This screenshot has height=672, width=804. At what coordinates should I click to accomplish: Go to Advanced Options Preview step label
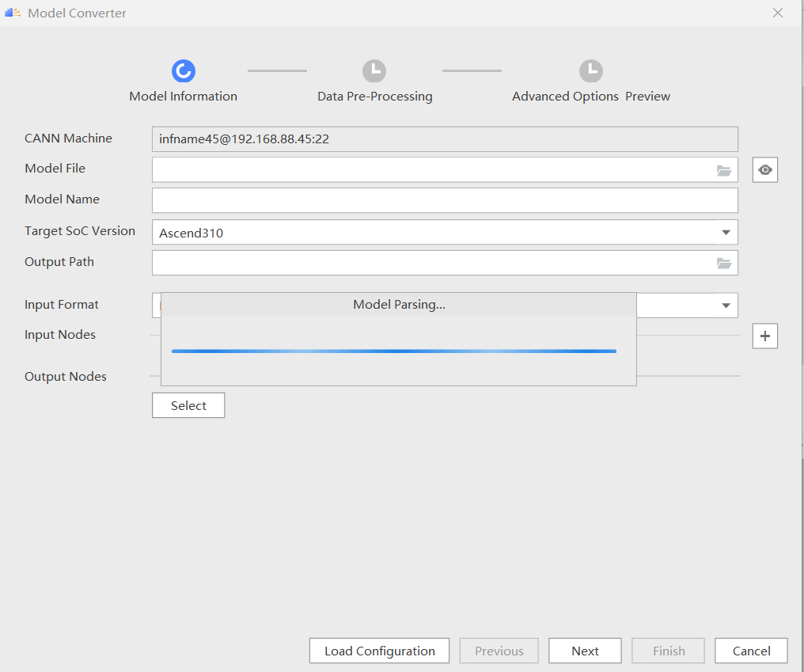click(x=590, y=97)
